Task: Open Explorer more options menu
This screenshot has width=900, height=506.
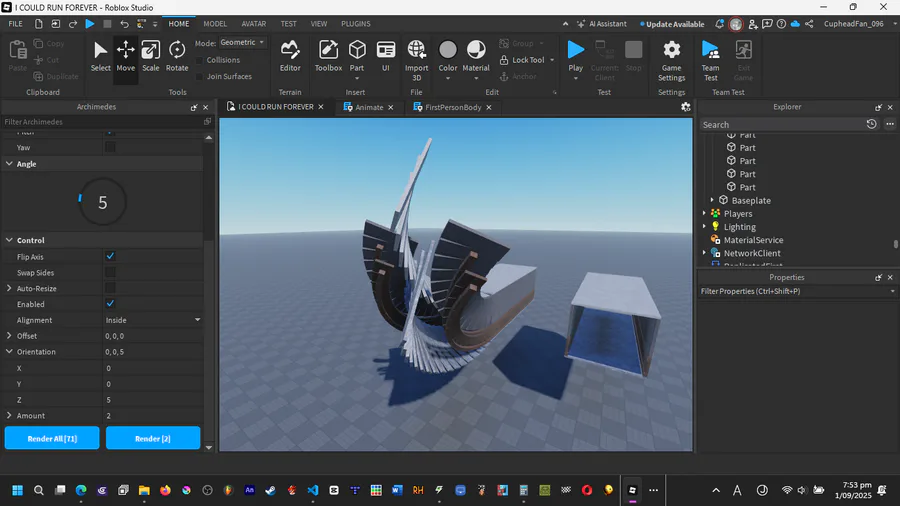Action: click(890, 124)
